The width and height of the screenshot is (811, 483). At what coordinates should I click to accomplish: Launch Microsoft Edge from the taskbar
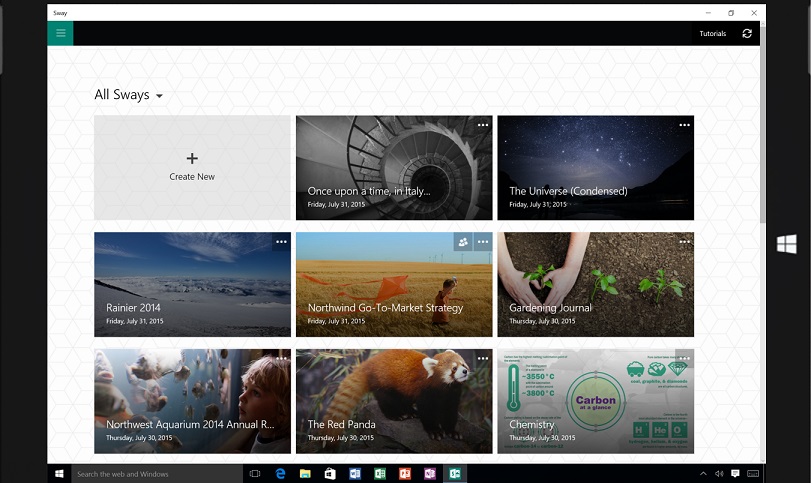point(280,474)
